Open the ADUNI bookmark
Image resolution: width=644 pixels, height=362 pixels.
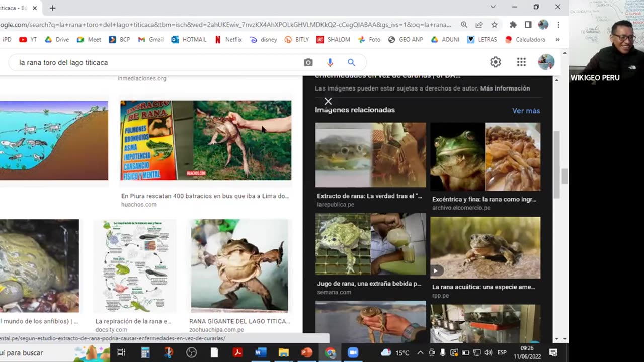pyautogui.click(x=445, y=39)
